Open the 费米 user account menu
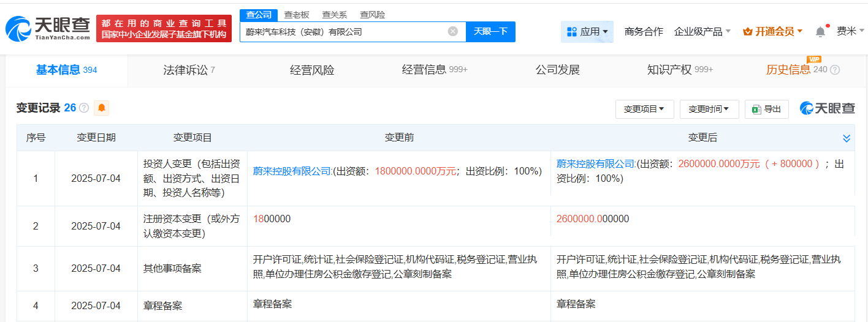The width and height of the screenshot is (868, 322). [x=850, y=31]
